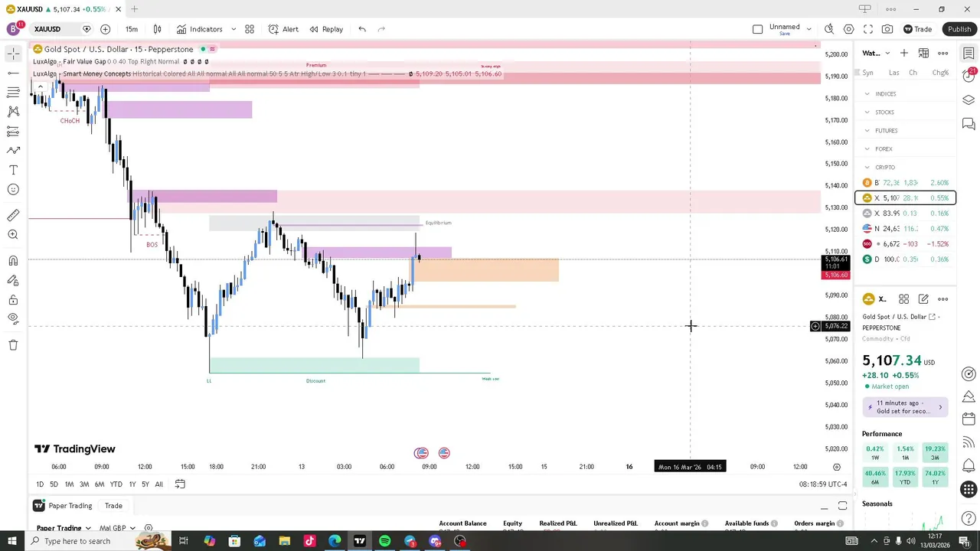Open the alerts panel clock icon
The height and width of the screenshot is (551, 980).
[969, 77]
